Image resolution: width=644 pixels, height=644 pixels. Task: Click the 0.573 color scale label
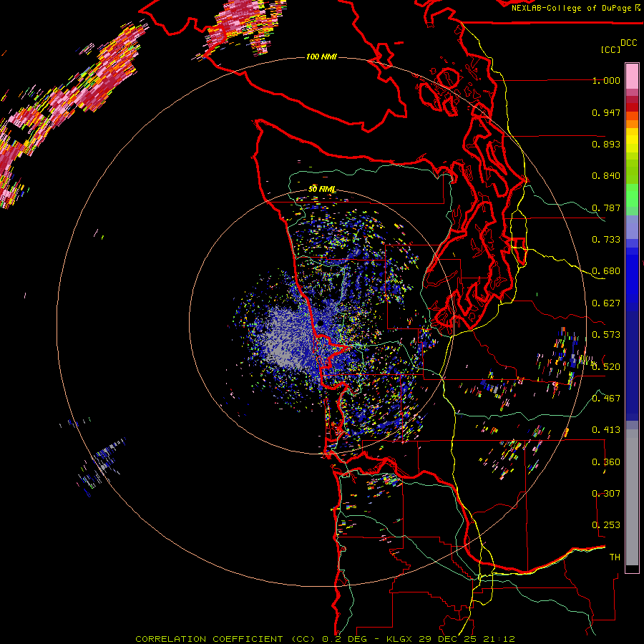click(x=606, y=335)
